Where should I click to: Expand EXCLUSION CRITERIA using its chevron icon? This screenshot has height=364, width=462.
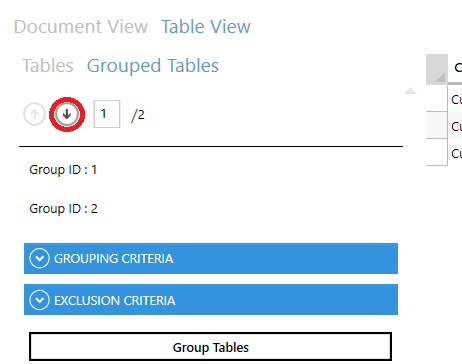39,300
